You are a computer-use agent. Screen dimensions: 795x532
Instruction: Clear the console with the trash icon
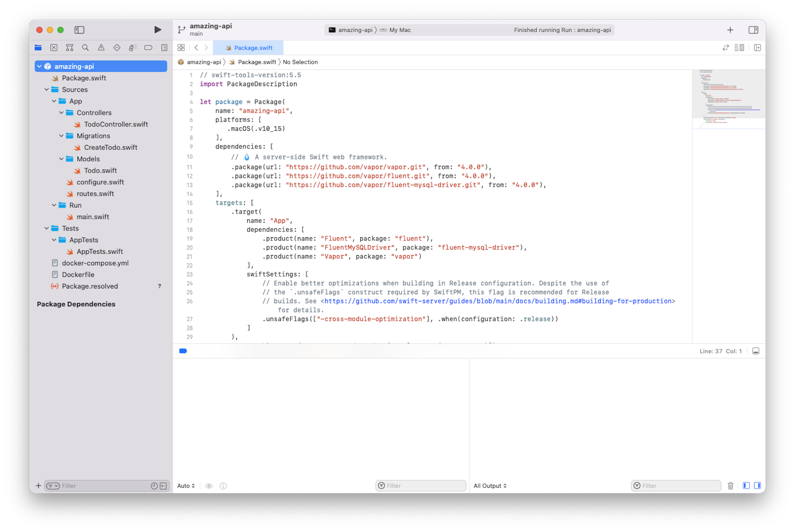730,486
